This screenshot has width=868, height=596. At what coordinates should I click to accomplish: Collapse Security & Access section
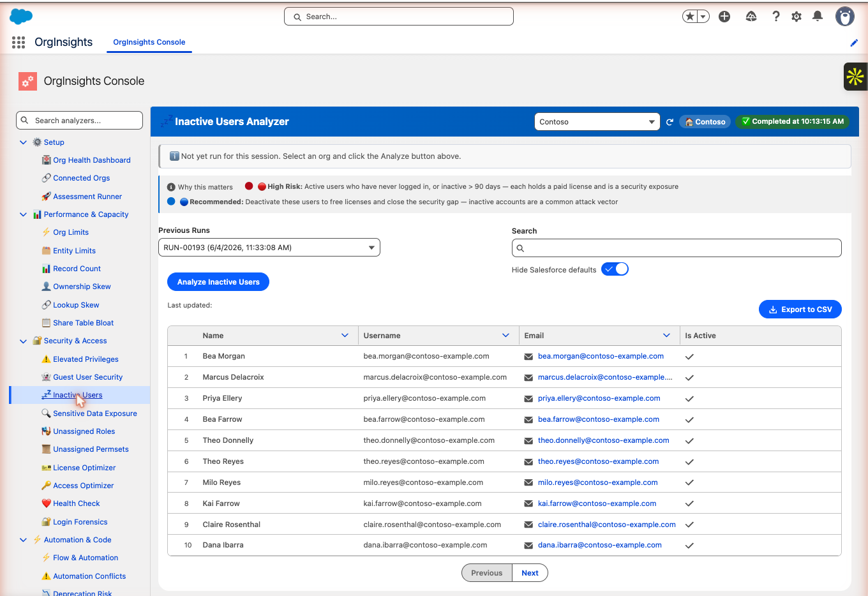coord(24,341)
